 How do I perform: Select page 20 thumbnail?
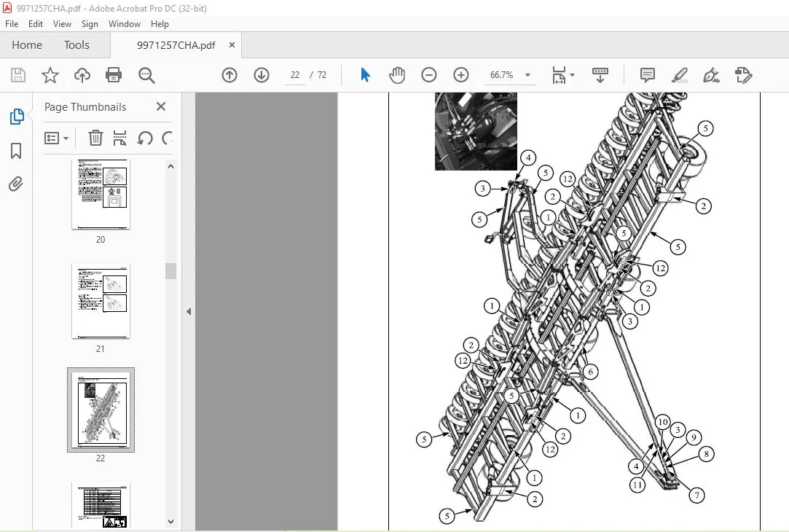pyautogui.click(x=101, y=194)
